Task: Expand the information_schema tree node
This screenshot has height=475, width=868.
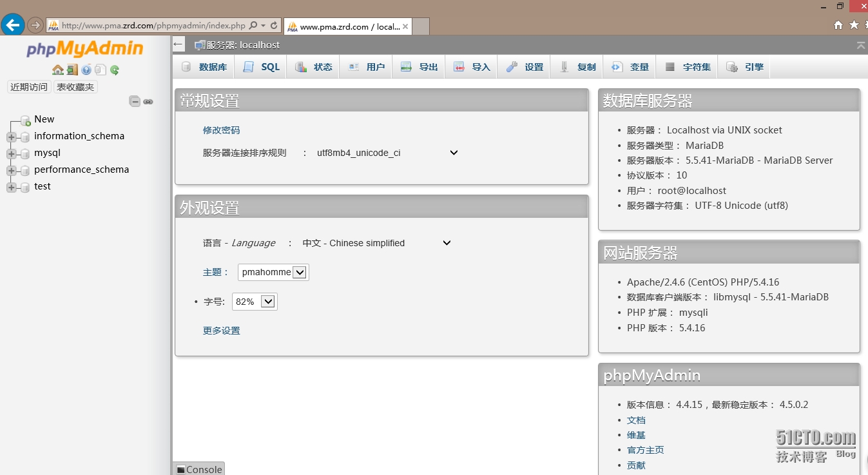Action: [11, 137]
